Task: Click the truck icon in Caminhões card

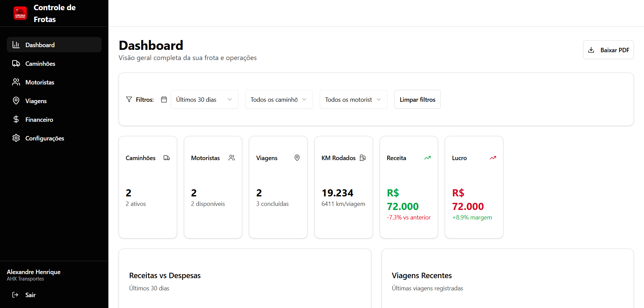Action: coord(167,158)
